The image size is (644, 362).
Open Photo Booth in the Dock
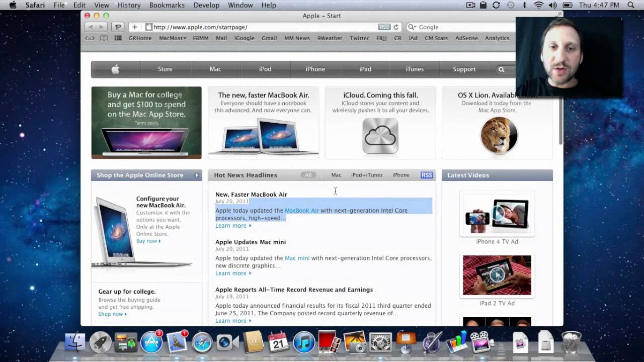pos(329,342)
